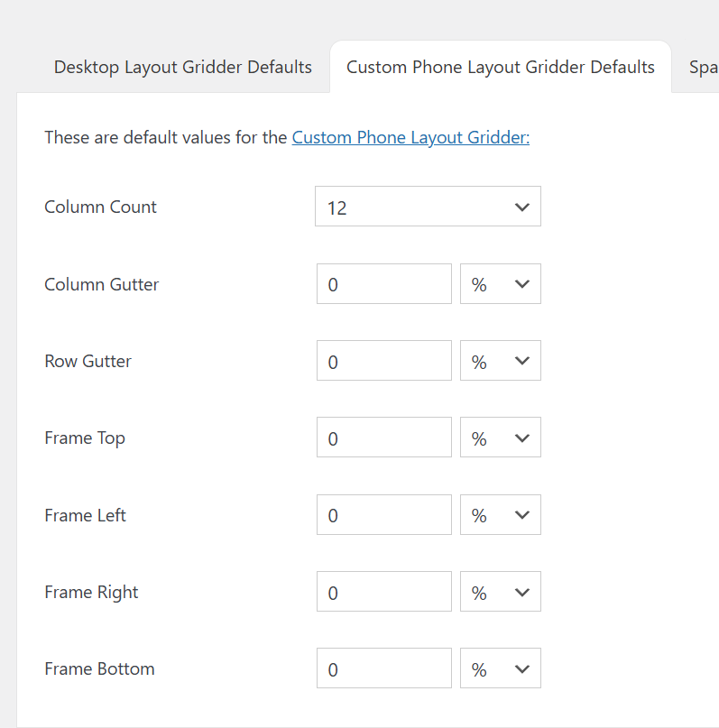Viewport: 719px width, 728px height.
Task: Switch to Desktop Layout Gridder Defaults tab
Action: coord(183,68)
